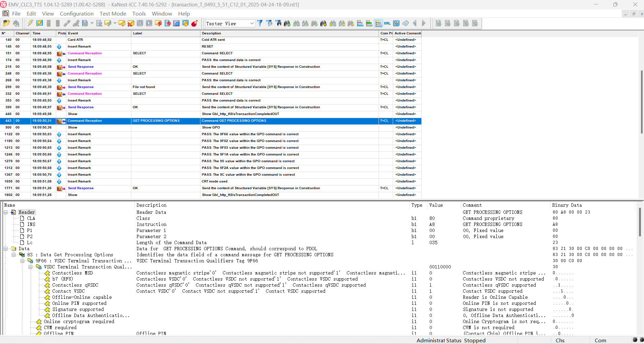Click the blue funnel filter icon
This screenshot has width=644, height=344.
tap(260, 23)
